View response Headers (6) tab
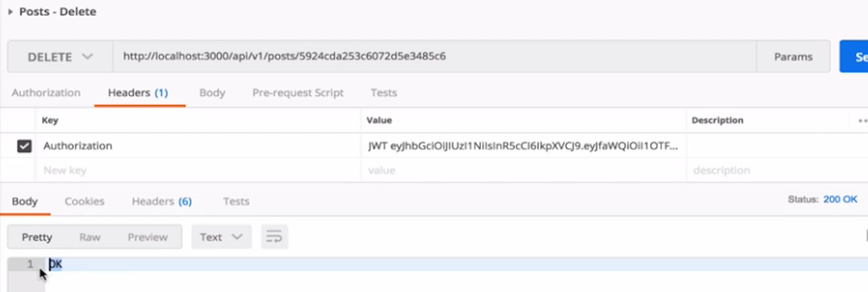Image resolution: width=868 pixels, height=292 pixels. [x=162, y=201]
